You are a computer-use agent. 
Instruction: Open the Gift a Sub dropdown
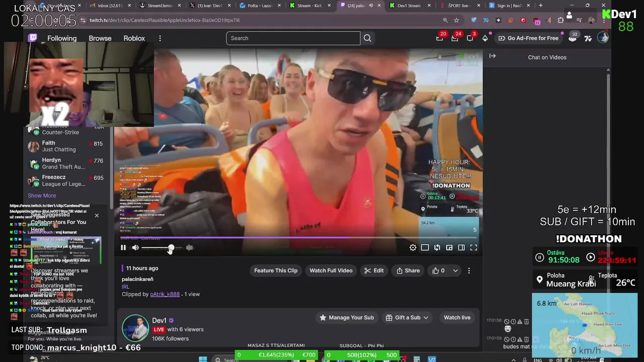tap(407, 318)
